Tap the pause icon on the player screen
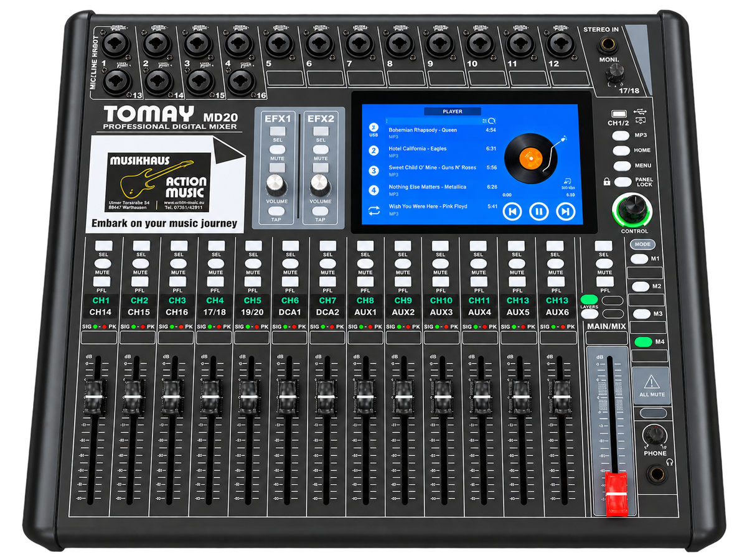 point(538,212)
